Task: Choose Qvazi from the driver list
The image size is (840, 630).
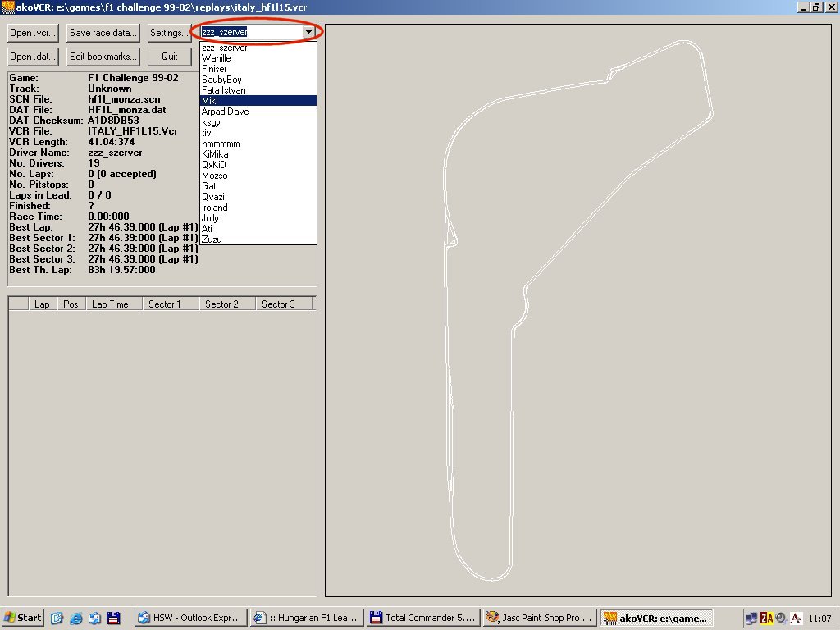Action: coord(258,197)
